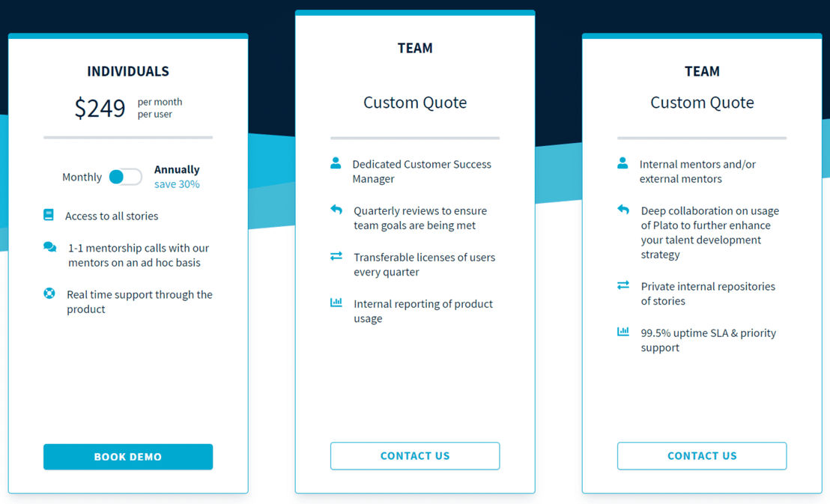
Task: Click 'Internal mentors and/or external mentors' text
Action: pyautogui.click(x=697, y=171)
